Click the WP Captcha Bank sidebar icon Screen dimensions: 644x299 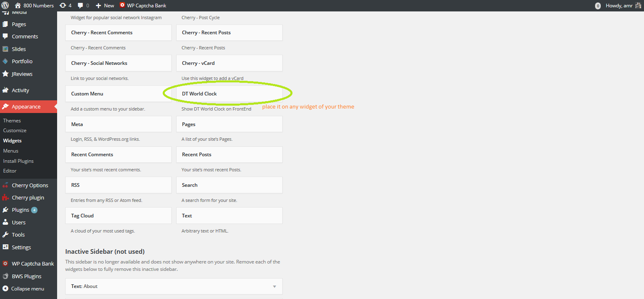tap(5, 264)
